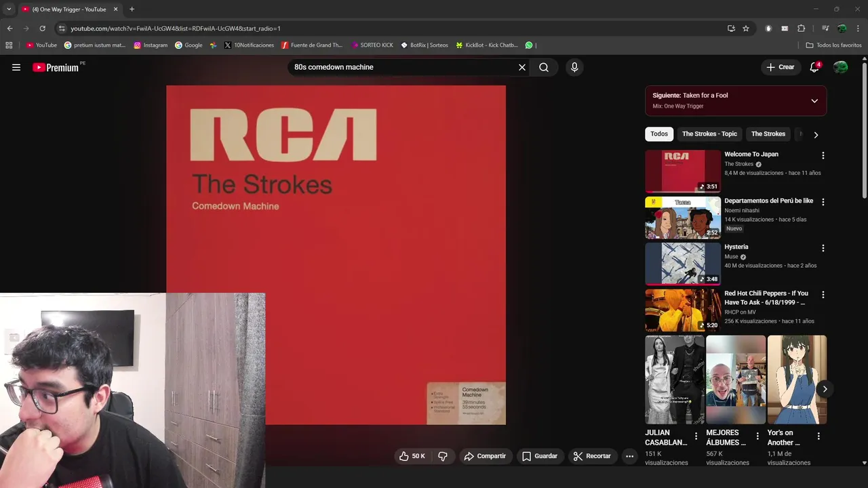Image resolution: width=868 pixels, height=488 pixels.
Task: Open the apps grid in bookmarks bar
Action: pos(9,45)
